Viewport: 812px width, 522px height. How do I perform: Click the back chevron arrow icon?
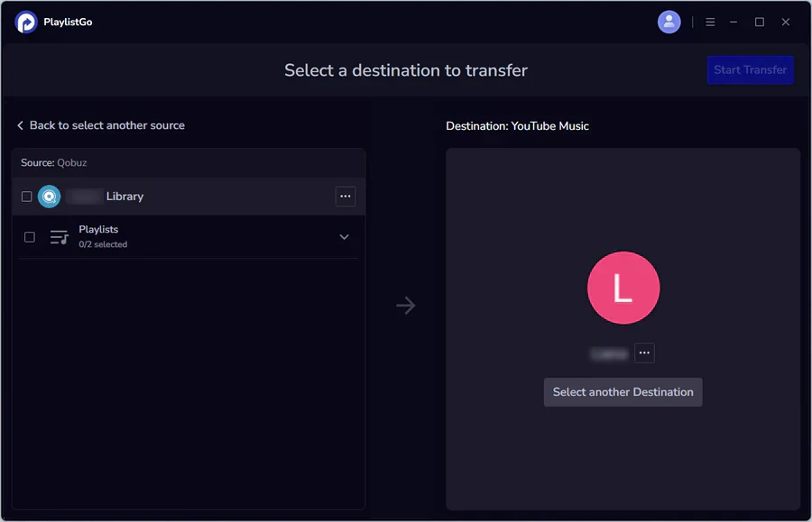20,125
